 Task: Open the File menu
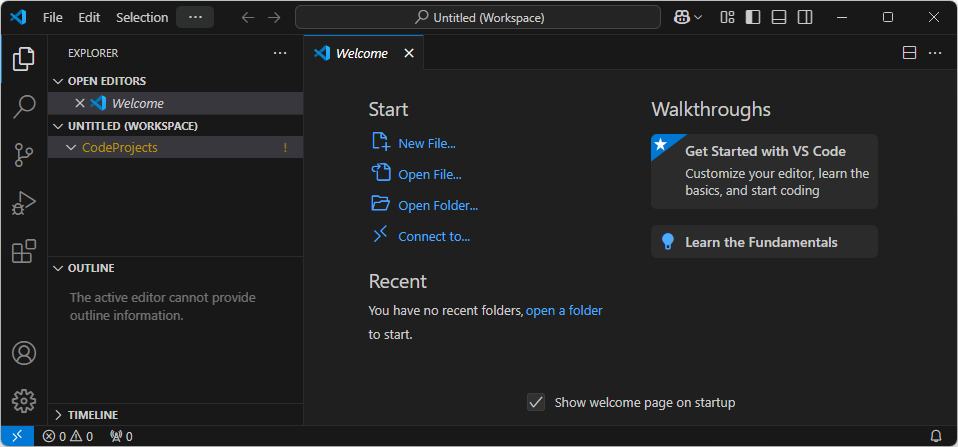click(53, 18)
